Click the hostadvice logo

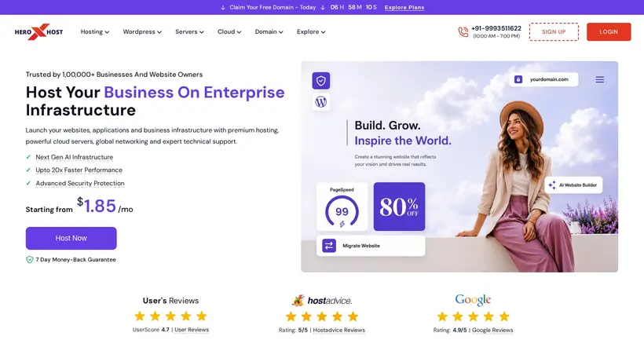pyautogui.click(x=322, y=301)
